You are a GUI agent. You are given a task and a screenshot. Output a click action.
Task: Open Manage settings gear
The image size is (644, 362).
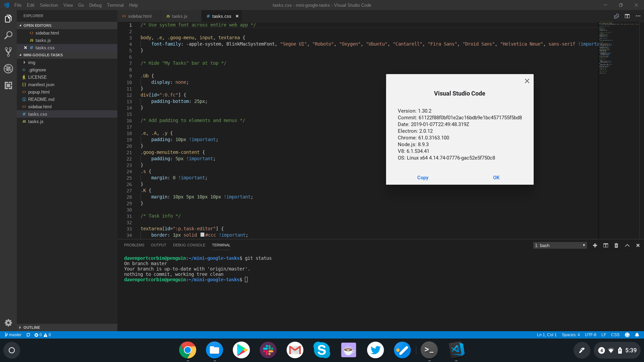(x=8, y=322)
